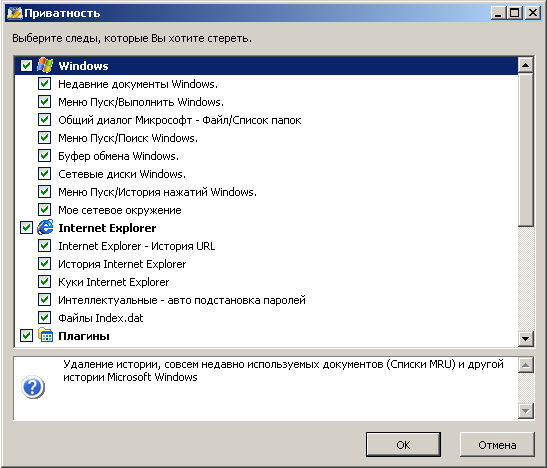
Task: Select Мое сетевое окружение list entry
Action: pyautogui.click(x=120, y=210)
